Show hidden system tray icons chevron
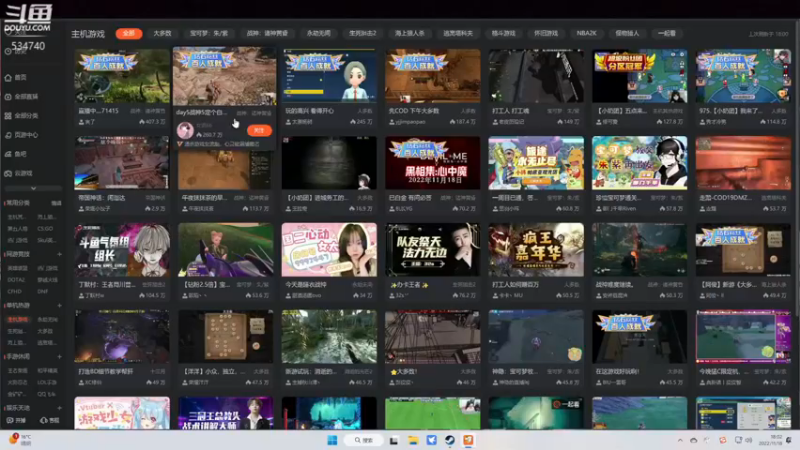Screen dimensions: 800x450 pos(680,440)
